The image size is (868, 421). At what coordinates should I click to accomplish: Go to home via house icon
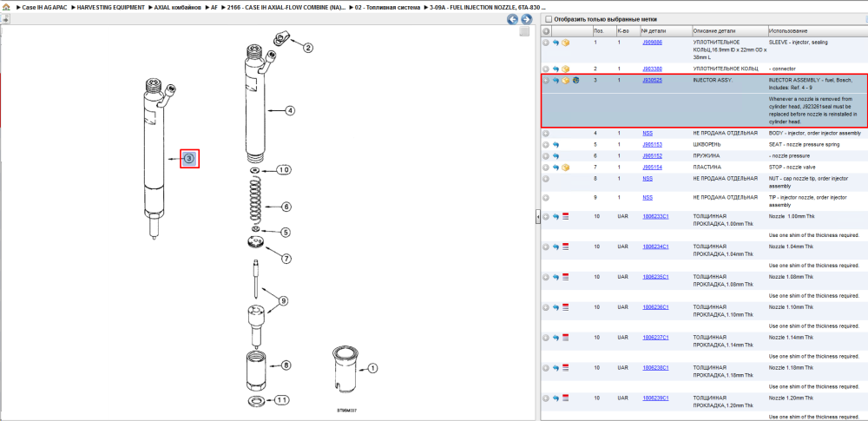point(5,9)
